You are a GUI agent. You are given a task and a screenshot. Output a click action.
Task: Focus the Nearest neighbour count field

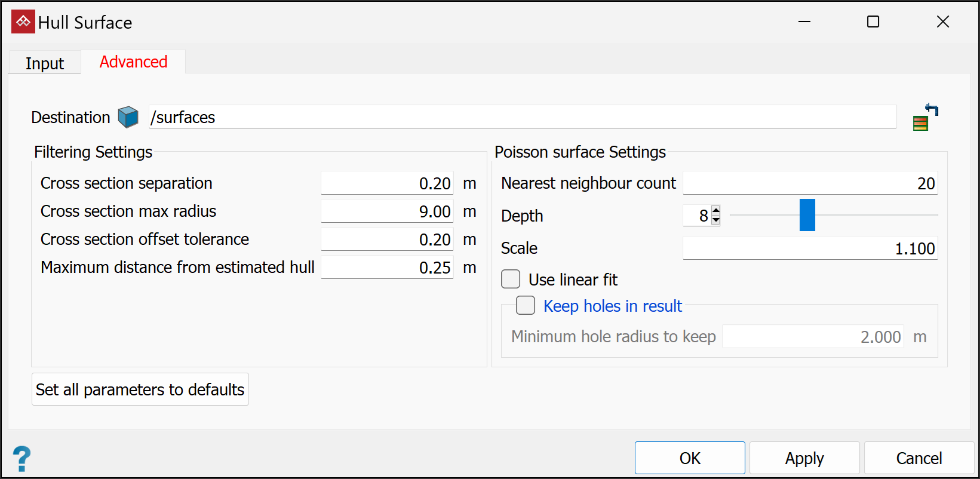[810, 183]
